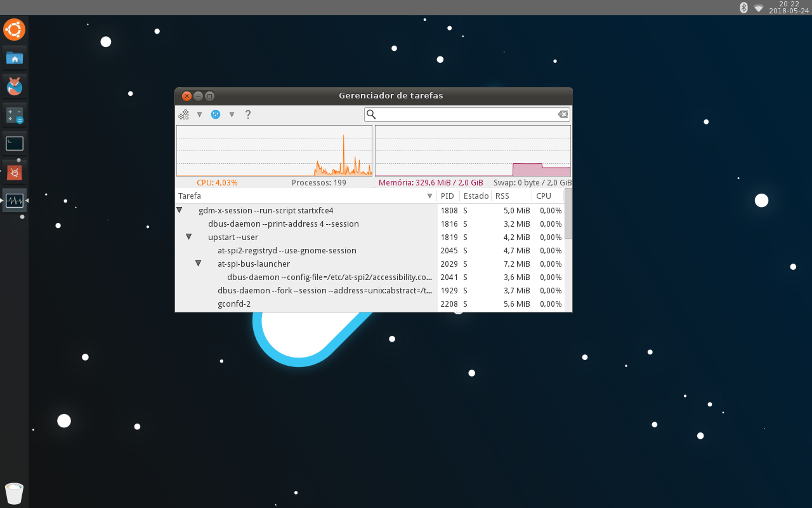Collapse the upstart --user tree node
Image resolution: width=812 pixels, height=508 pixels.
pyautogui.click(x=188, y=237)
